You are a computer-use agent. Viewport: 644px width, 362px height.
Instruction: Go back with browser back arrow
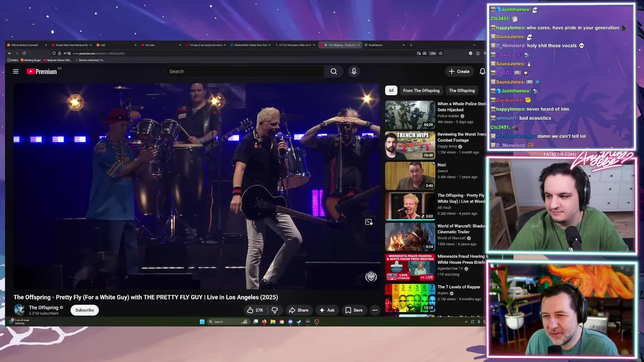click(x=9, y=53)
